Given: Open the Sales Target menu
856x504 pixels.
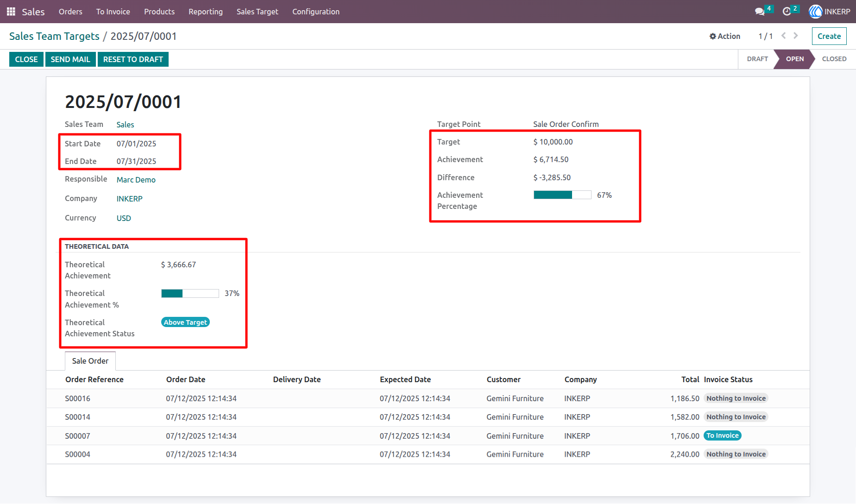Looking at the screenshot, I should 258,12.
